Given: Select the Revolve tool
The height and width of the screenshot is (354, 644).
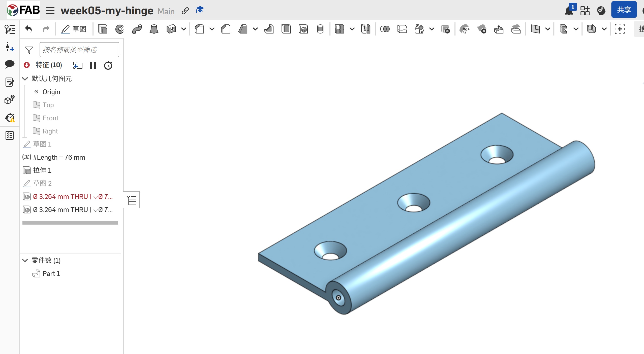Looking at the screenshot, I should (120, 29).
